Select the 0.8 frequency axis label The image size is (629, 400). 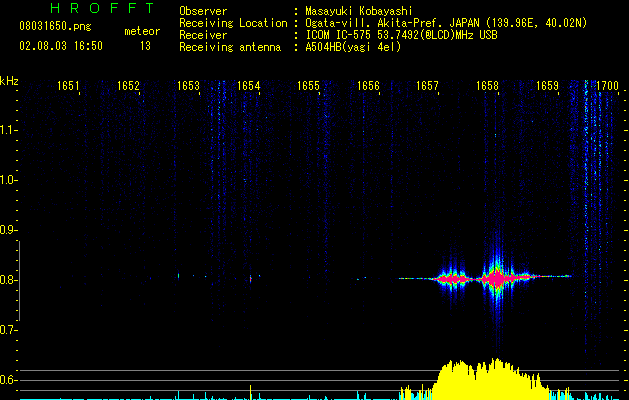[x=9, y=280]
